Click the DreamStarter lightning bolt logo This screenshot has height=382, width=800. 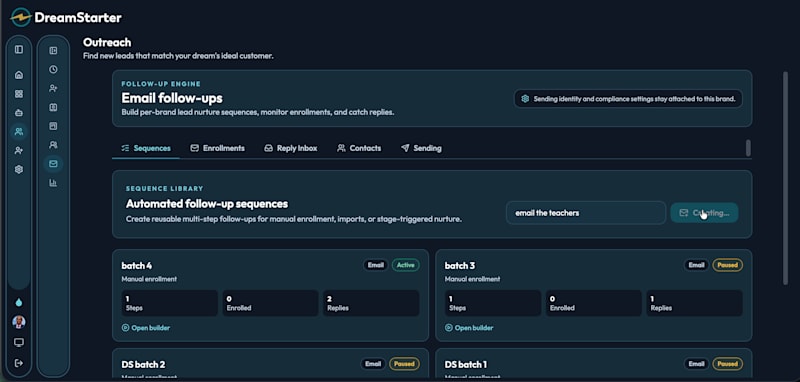pos(20,17)
